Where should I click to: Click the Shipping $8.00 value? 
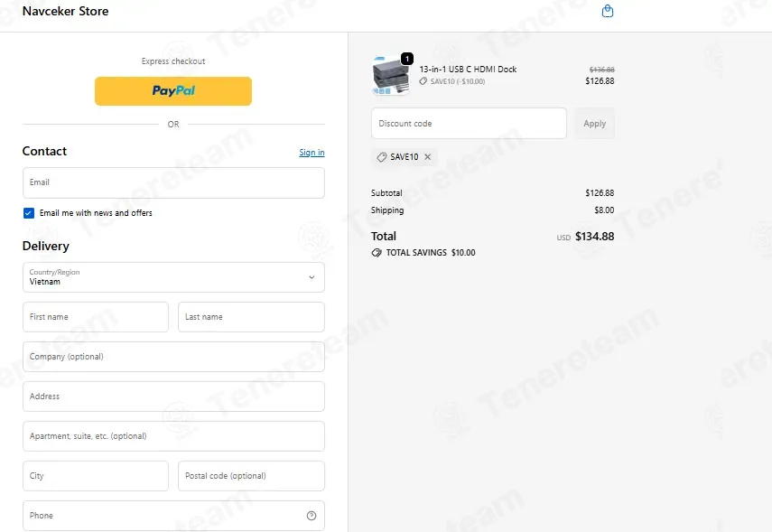pyautogui.click(x=604, y=210)
